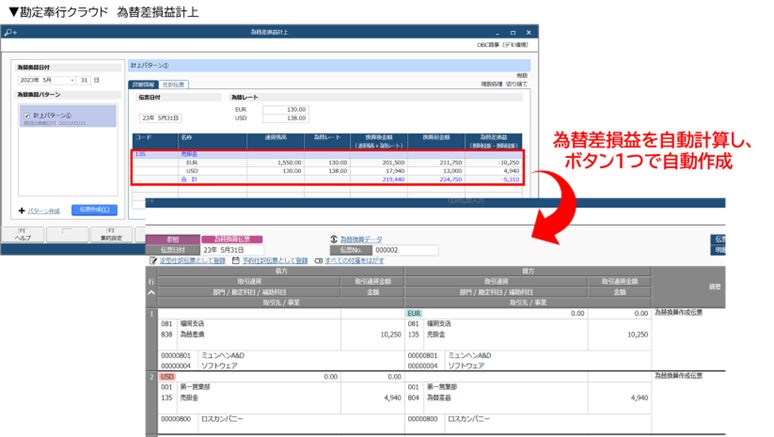Click the tag icon for すべての付箋をはがす
This screenshot has width=774, height=437.
(x=319, y=261)
